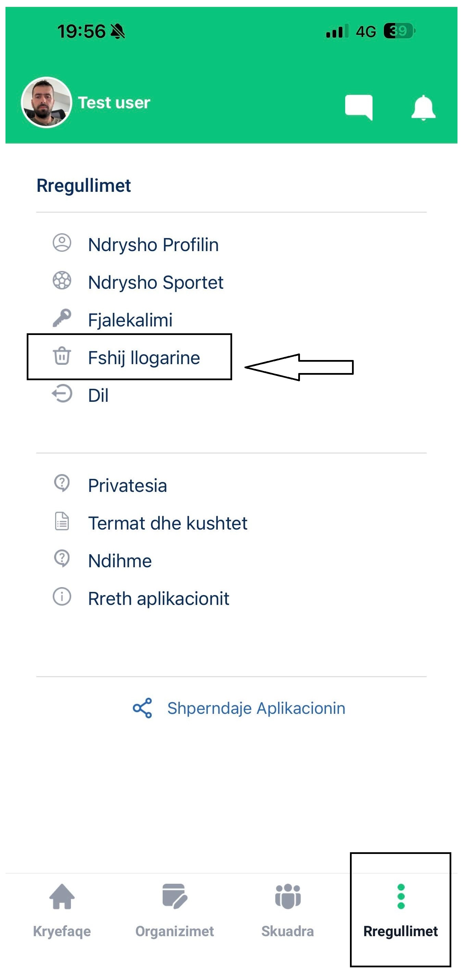Viewport: 465px width, 980px height.
Task: Open the chat messages icon
Action: click(x=358, y=107)
